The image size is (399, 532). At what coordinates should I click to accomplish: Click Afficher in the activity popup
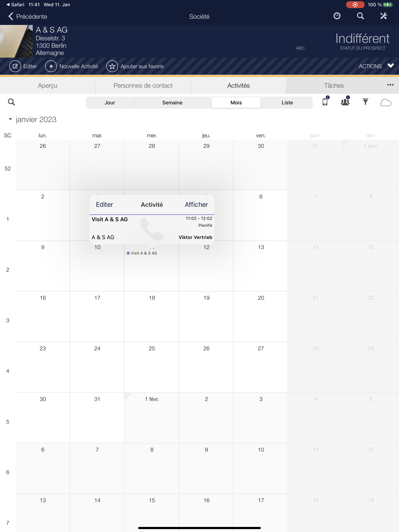pyautogui.click(x=196, y=205)
